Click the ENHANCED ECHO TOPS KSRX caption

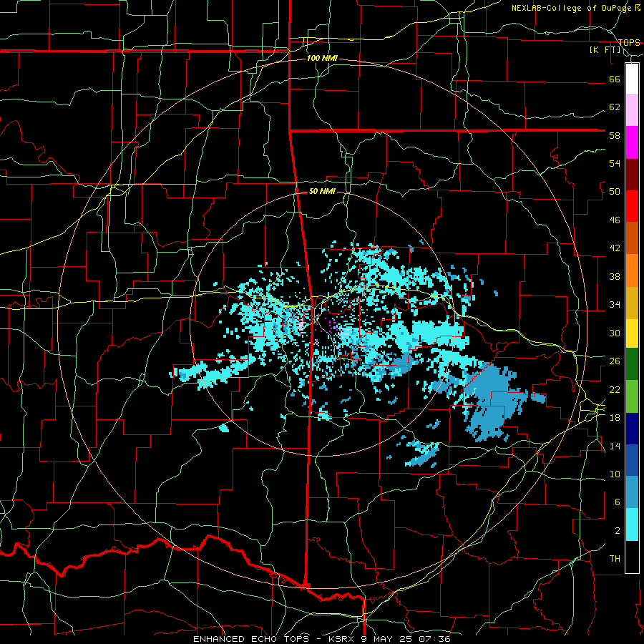321,639
